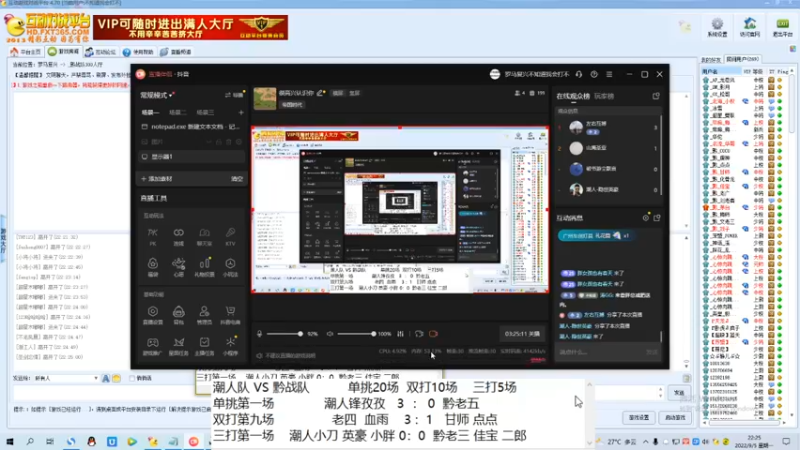Switch to the 场景三 tab
Image resolution: width=800 pixels, height=450 pixels.
[205, 112]
